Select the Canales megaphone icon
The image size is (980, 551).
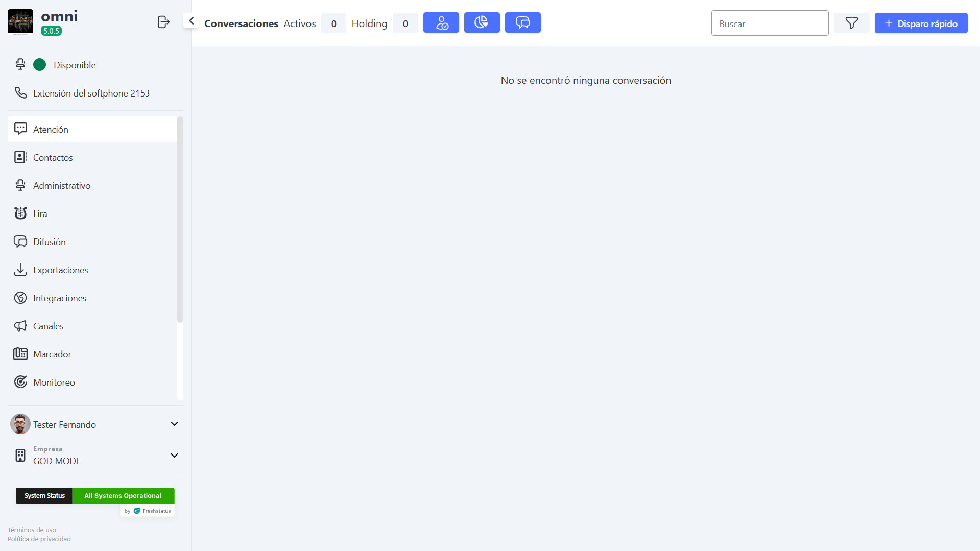coord(20,325)
